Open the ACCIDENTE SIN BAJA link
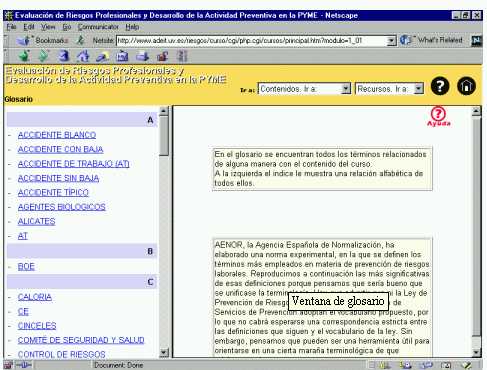 pos(58,178)
